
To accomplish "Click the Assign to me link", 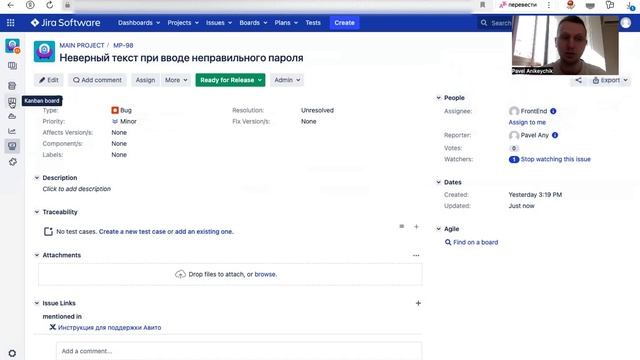I will [x=527, y=122].
